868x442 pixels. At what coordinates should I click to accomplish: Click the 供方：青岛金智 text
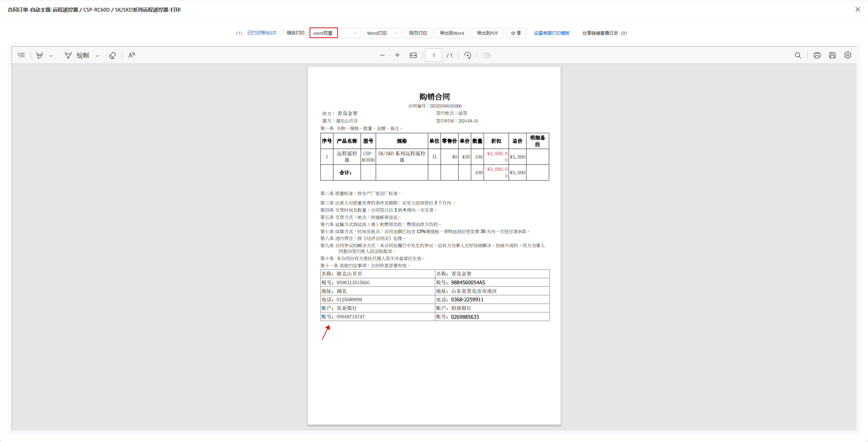point(340,113)
